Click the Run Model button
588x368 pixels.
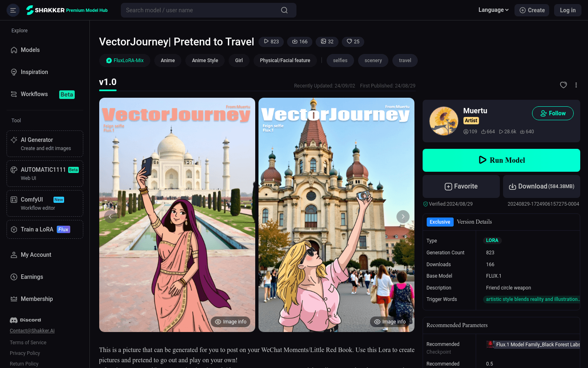pos(501,160)
